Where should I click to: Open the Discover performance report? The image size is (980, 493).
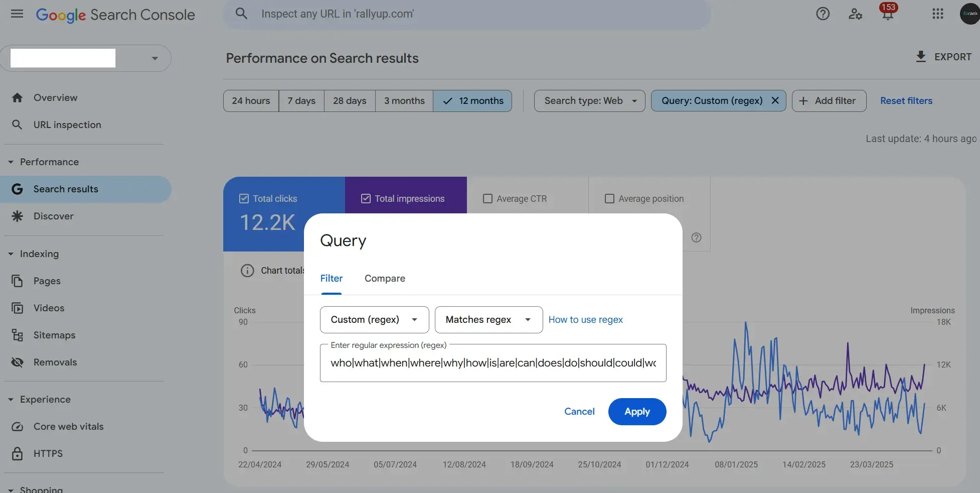click(53, 216)
